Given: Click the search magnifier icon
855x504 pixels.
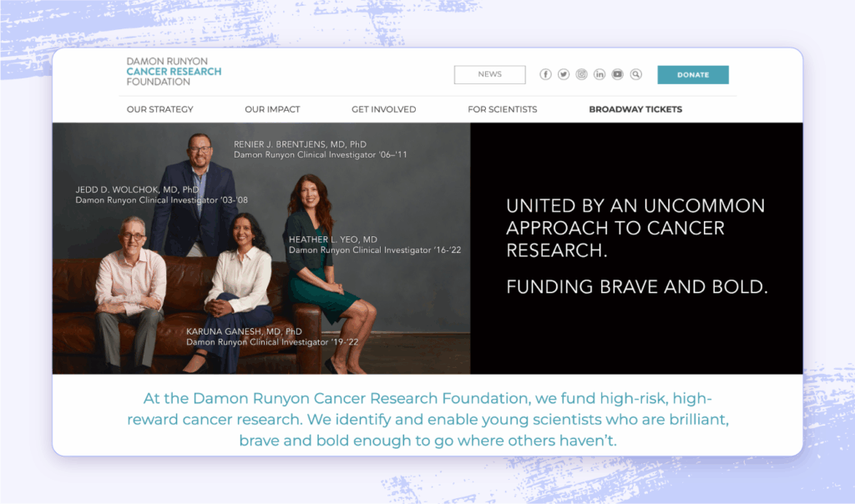Looking at the screenshot, I should tap(635, 74).
